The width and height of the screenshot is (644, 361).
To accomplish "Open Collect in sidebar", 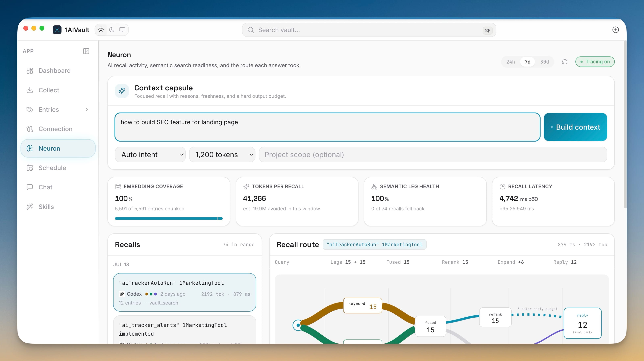I will [58, 90].
